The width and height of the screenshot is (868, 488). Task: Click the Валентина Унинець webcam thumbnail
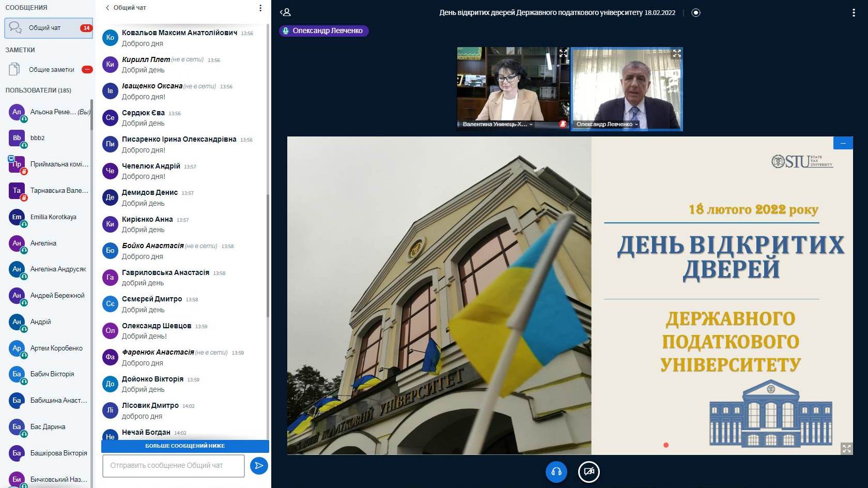513,88
